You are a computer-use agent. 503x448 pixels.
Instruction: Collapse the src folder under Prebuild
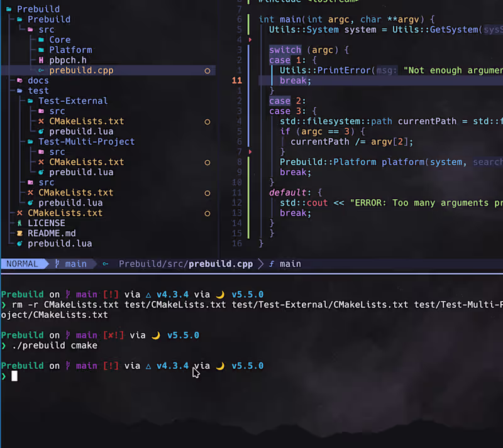pos(30,30)
